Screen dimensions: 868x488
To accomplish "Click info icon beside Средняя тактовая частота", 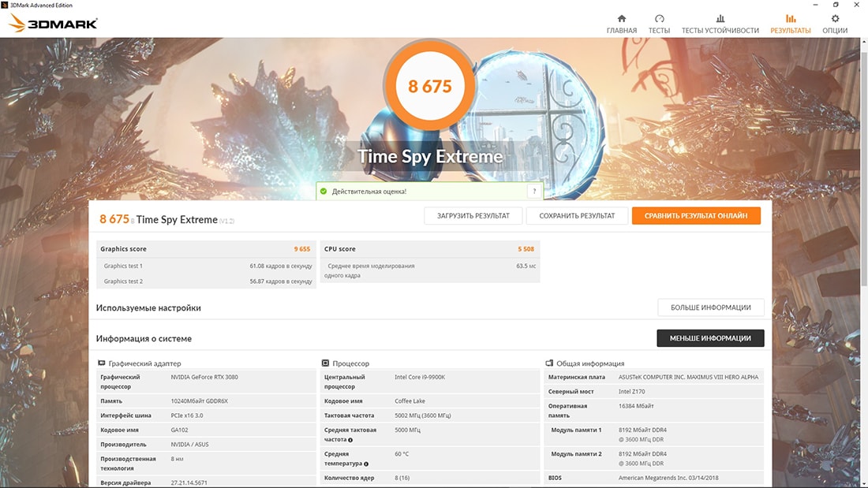I will pos(350,440).
